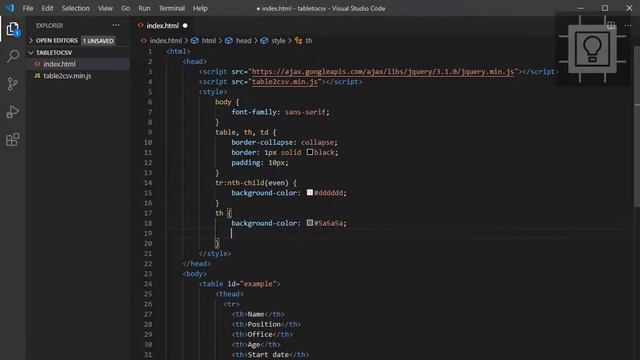
Task: Click the #dddddd color swatch
Action: (x=310, y=192)
